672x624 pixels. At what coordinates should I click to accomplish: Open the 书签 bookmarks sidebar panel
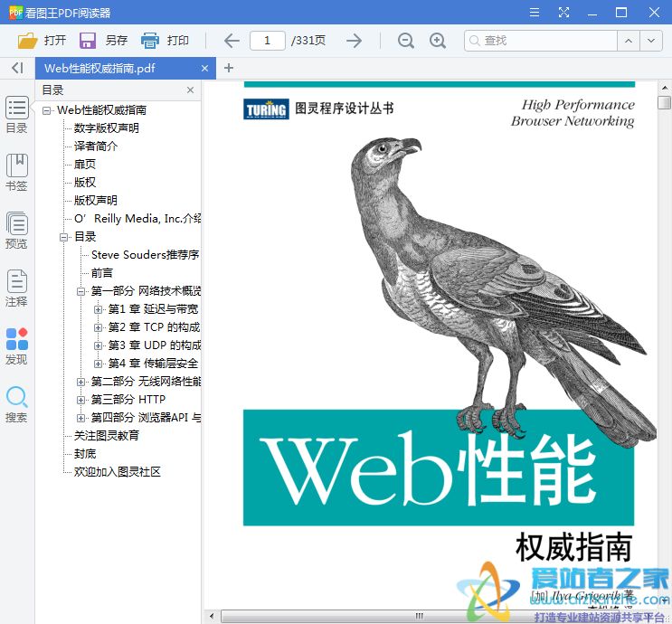pos(16,173)
